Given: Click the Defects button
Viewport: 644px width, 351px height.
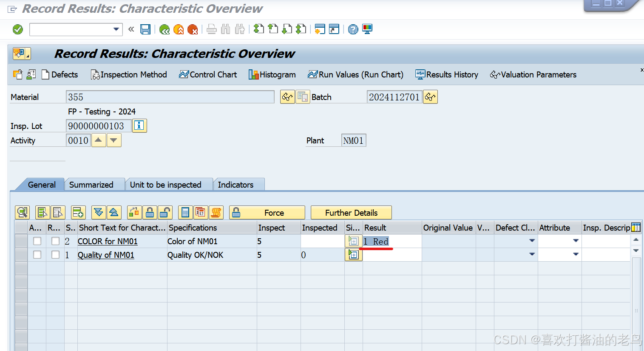Looking at the screenshot, I should [60, 74].
